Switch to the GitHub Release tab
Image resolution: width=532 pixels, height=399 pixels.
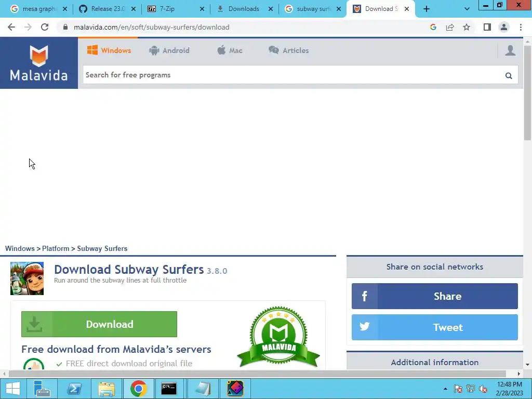(102, 9)
